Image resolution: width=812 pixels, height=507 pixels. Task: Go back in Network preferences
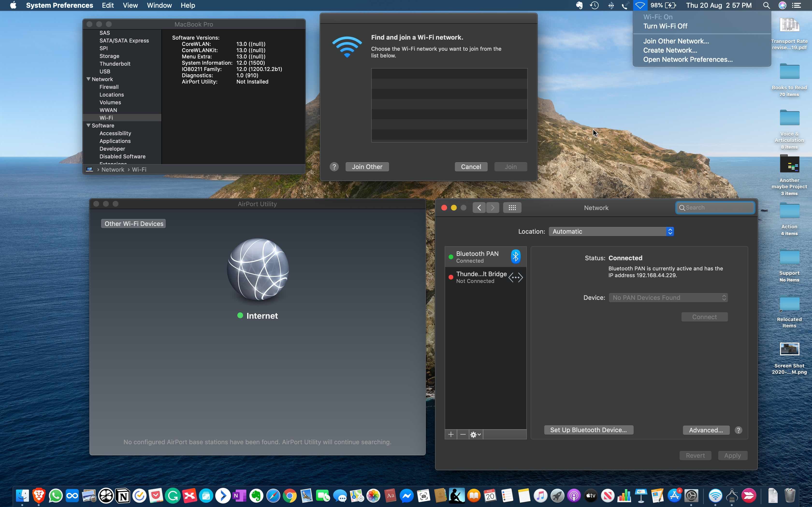479,208
